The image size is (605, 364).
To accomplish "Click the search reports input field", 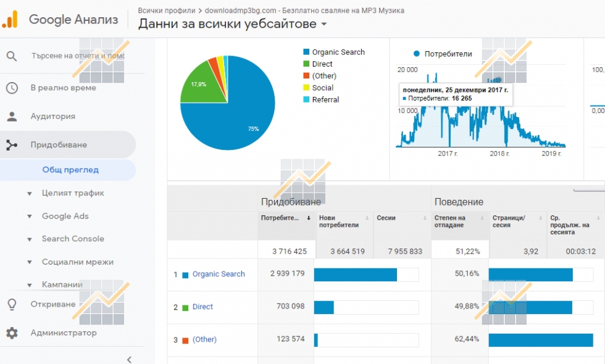I will pyautogui.click(x=78, y=56).
